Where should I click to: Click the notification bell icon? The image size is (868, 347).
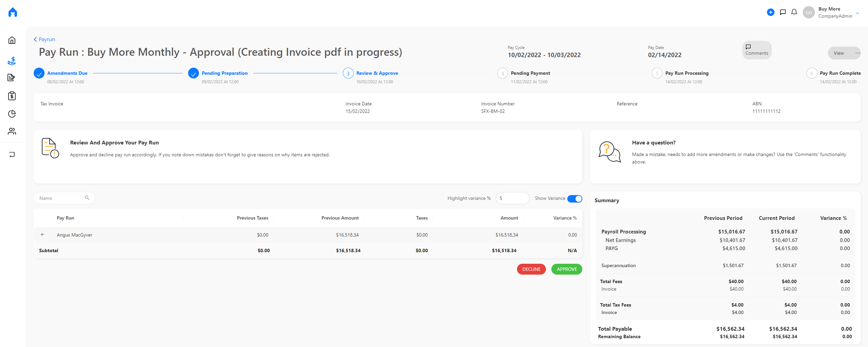pos(794,12)
